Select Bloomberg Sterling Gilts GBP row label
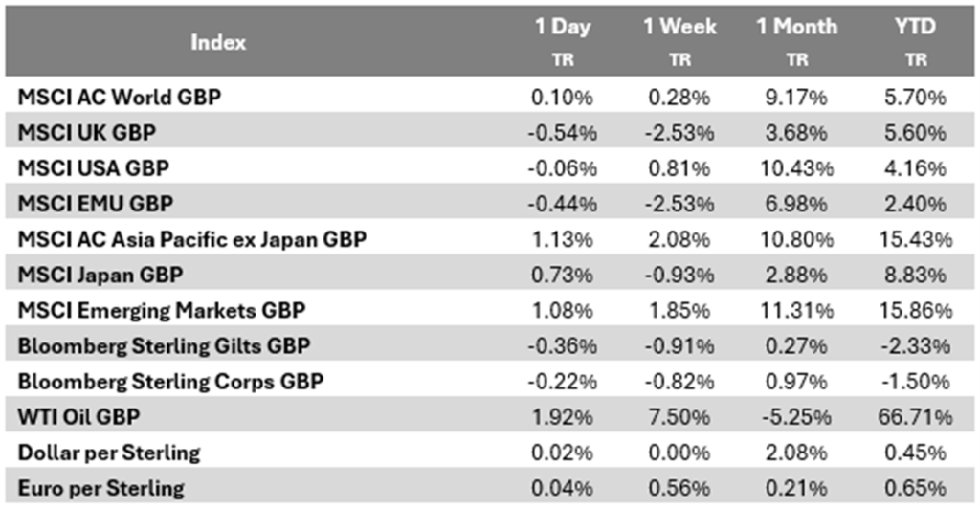The height and width of the screenshot is (508, 980). (164, 346)
